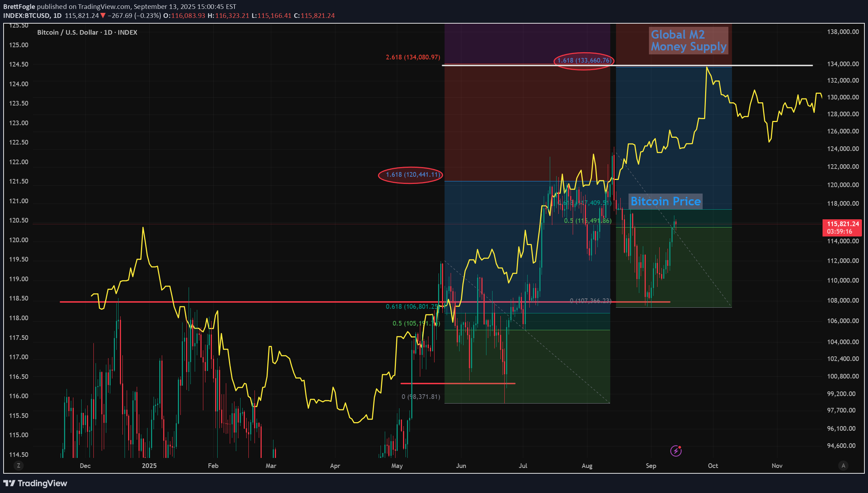Viewport: 868px width, 493px height.
Task: Click the 108,000.00 right price axis label
Action: (843, 301)
